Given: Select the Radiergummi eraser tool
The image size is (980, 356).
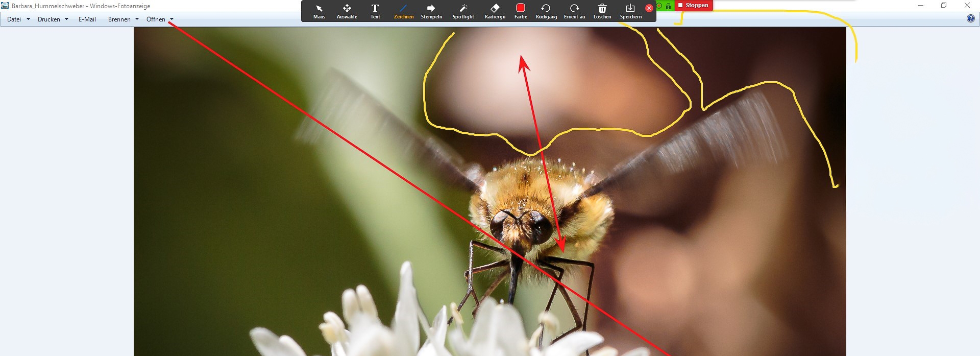Looking at the screenshot, I should [x=495, y=11].
